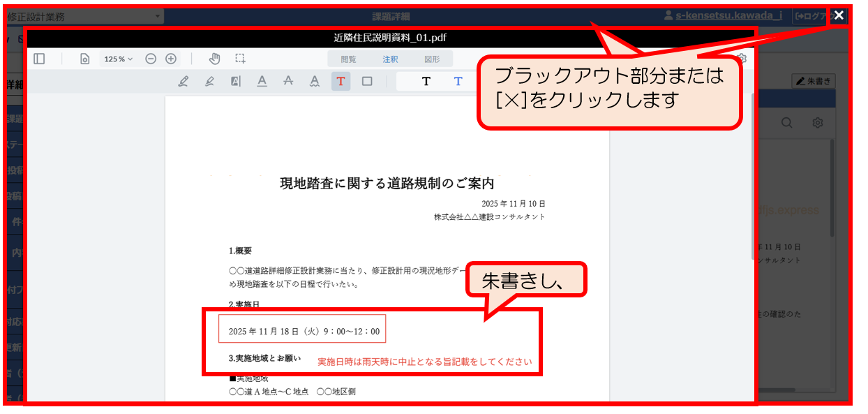Toggle the left sidebar panel

pos(39,59)
